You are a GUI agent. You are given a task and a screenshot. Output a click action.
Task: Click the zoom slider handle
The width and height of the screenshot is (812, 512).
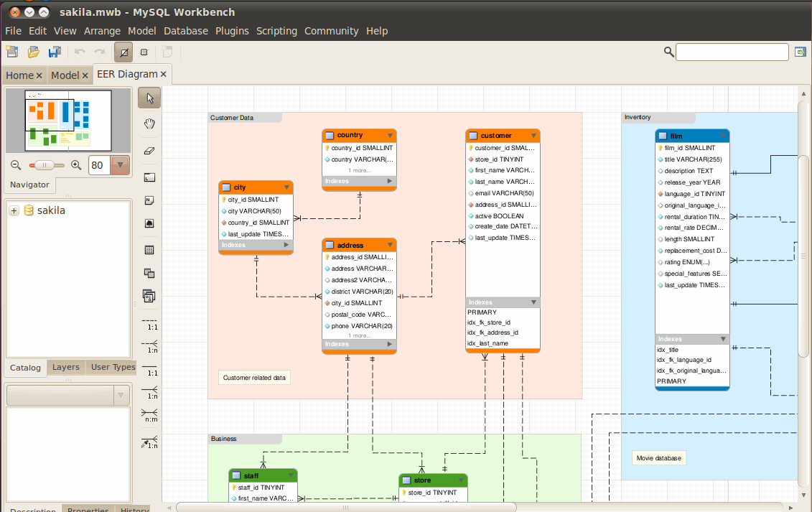point(45,165)
